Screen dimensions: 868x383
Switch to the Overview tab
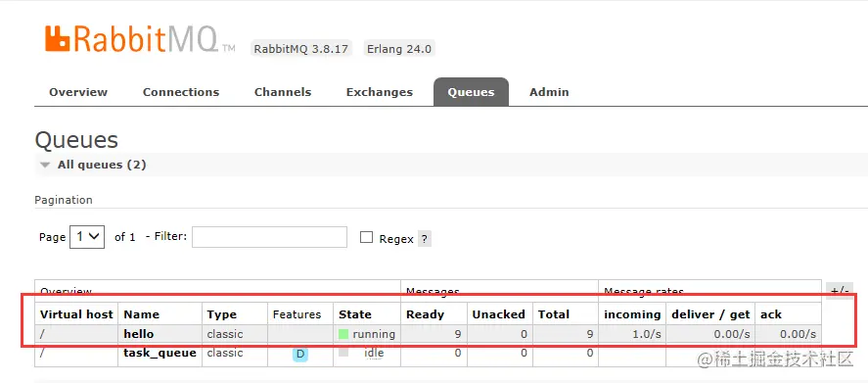click(78, 92)
